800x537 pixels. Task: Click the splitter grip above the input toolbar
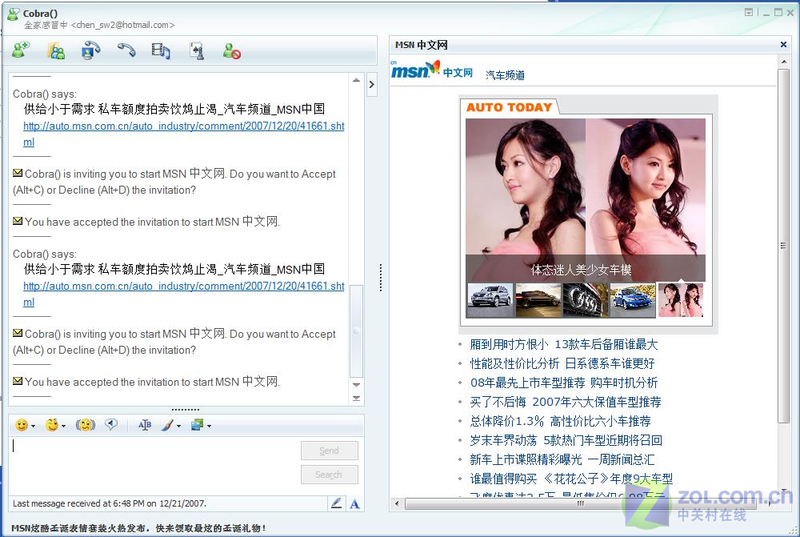point(186,410)
